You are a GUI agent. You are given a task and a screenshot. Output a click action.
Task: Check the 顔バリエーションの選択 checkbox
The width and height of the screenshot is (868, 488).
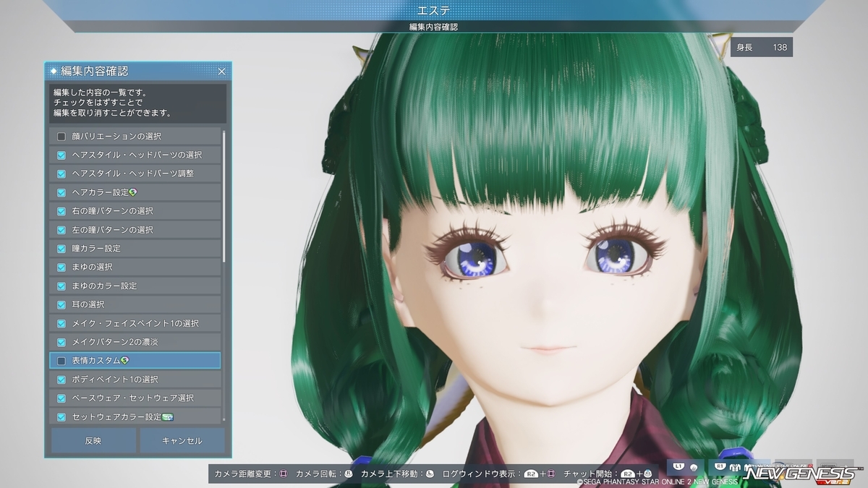click(x=61, y=136)
